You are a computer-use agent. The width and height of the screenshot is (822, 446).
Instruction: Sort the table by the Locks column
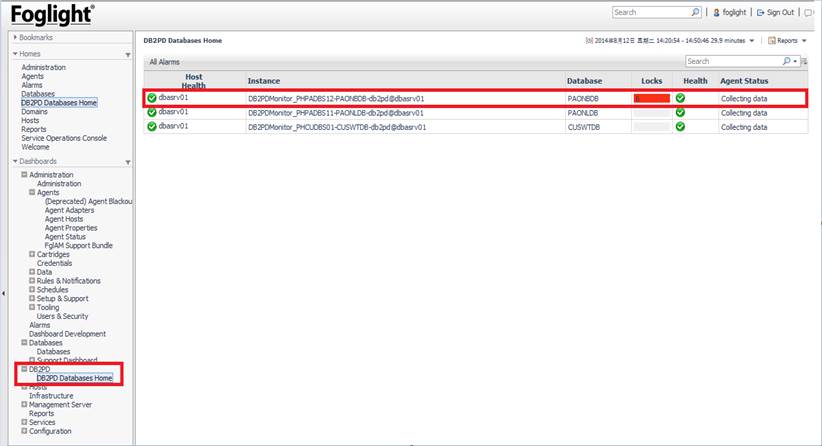(651, 80)
